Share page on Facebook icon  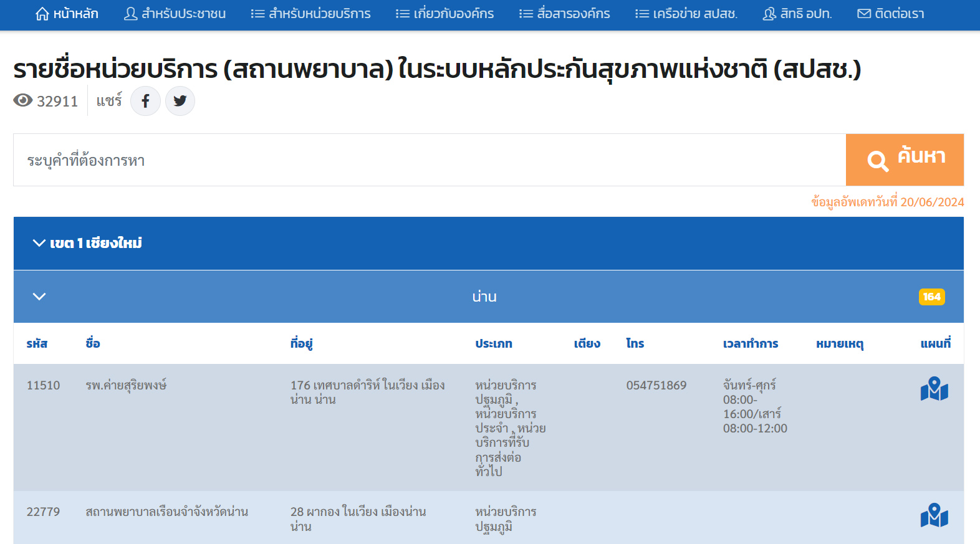pos(145,101)
